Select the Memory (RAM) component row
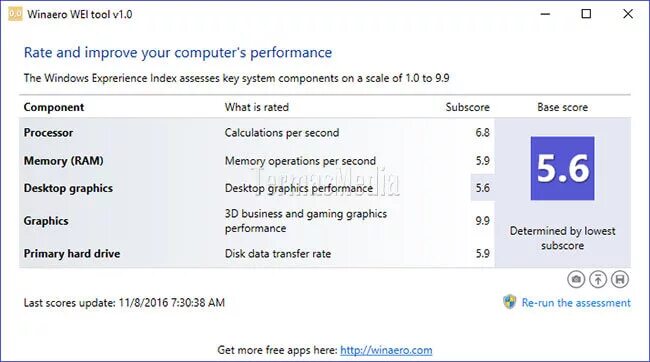The width and height of the screenshot is (650, 362). [x=257, y=160]
